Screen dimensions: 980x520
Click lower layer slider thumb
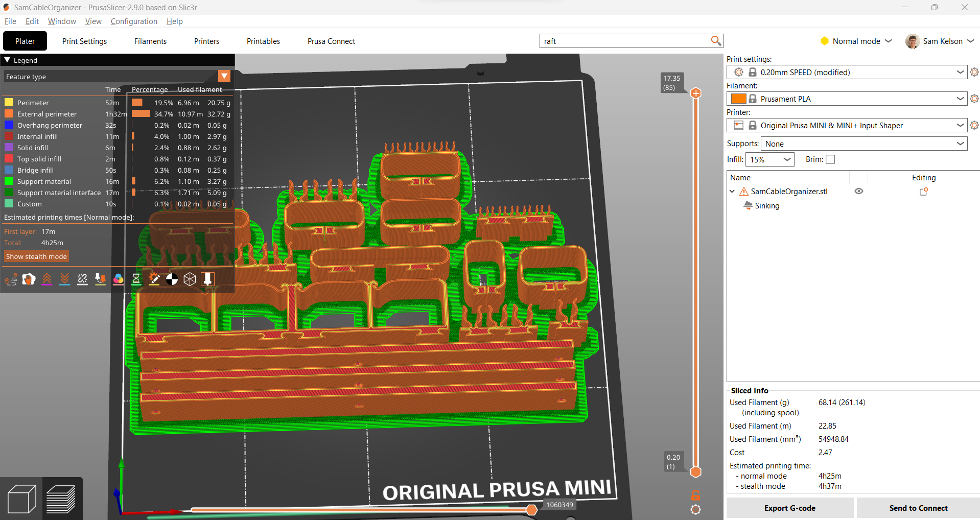(x=696, y=471)
